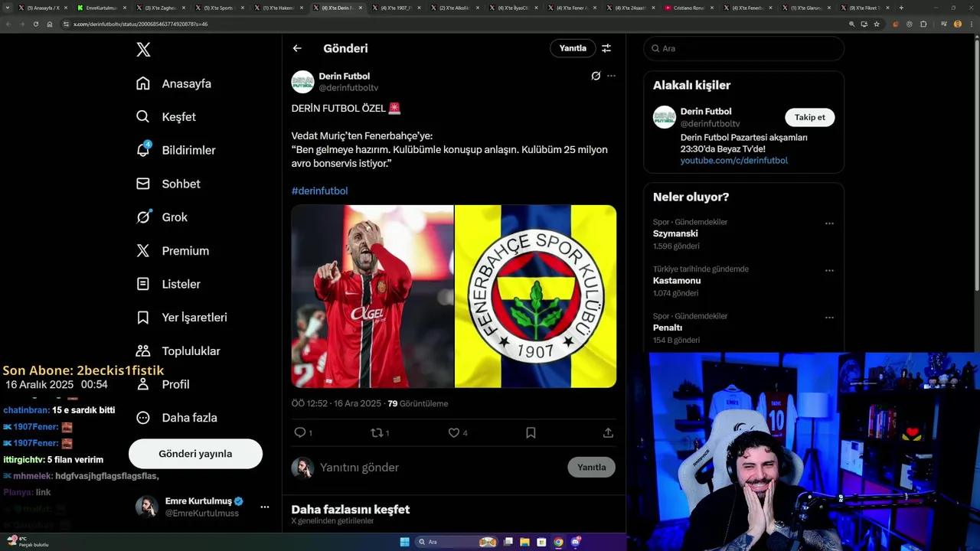Click the X logo in sidebar
The width and height of the screenshot is (980, 551).
click(143, 50)
